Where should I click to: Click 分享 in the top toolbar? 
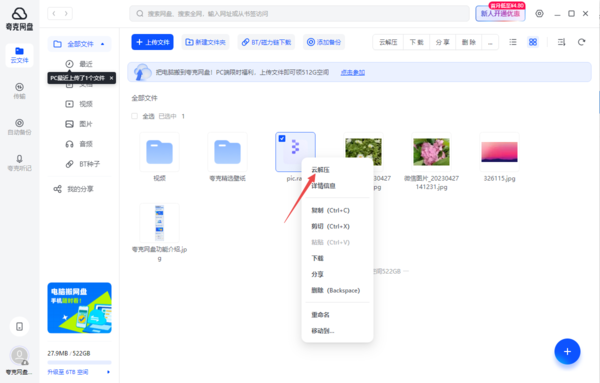[442, 42]
